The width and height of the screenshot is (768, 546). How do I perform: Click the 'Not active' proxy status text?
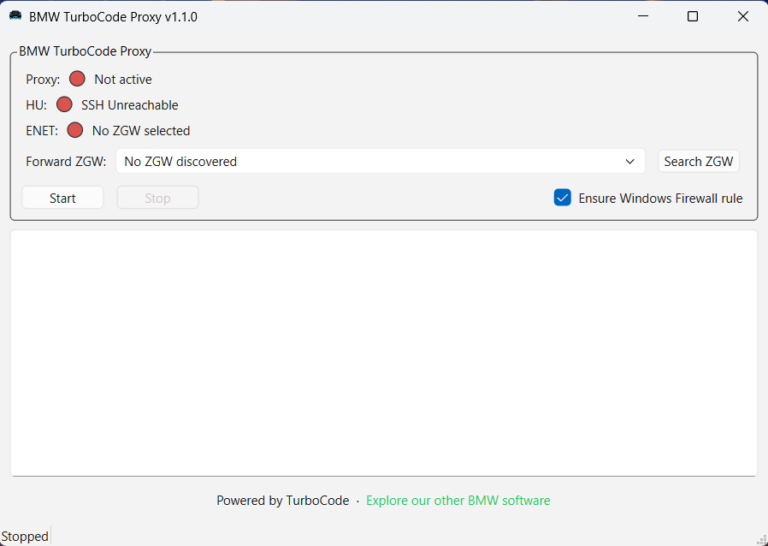point(123,79)
